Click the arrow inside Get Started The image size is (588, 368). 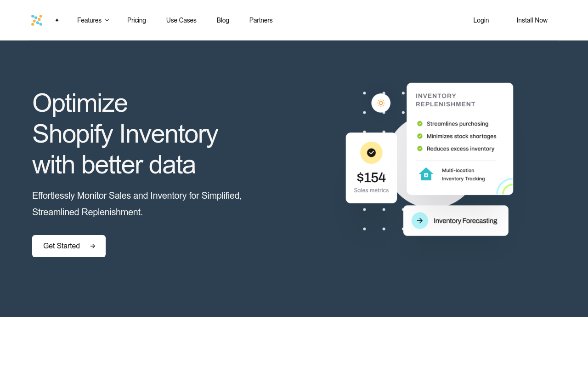click(93, 246)
